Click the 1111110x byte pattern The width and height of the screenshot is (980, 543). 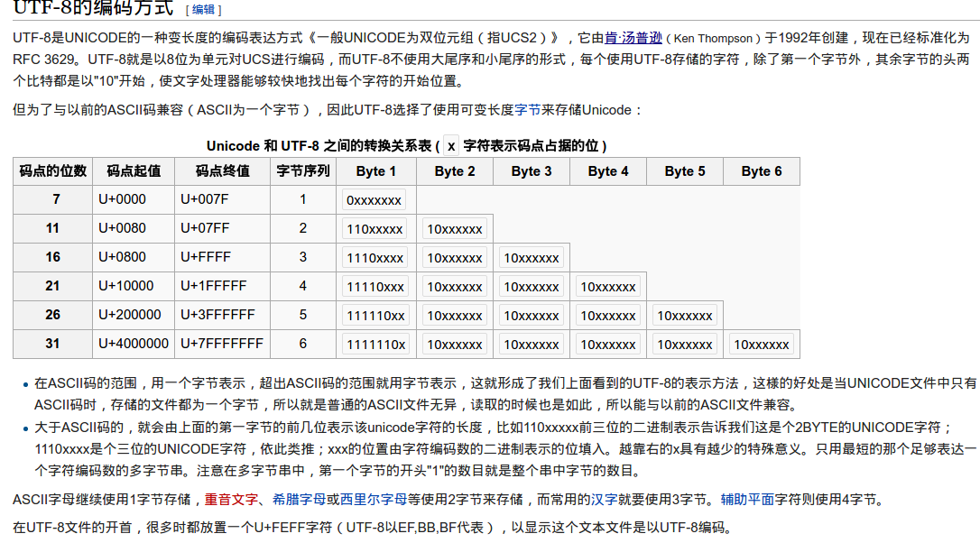375,345
